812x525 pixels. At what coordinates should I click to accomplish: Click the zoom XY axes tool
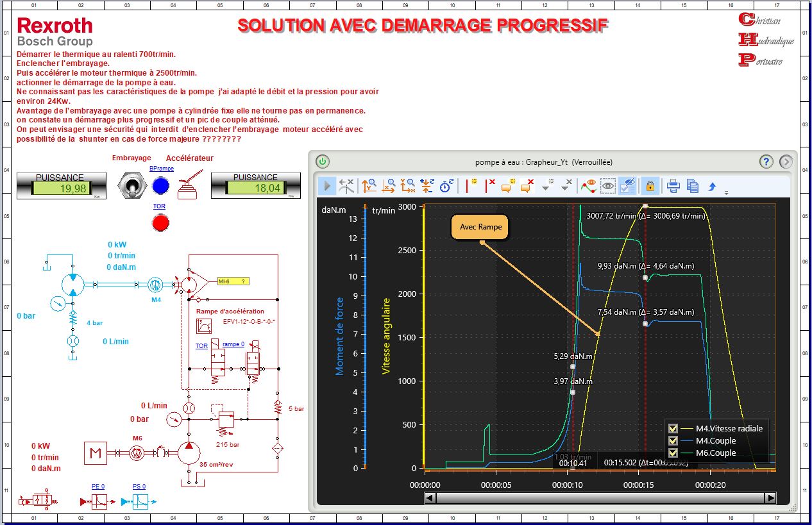[x=408, y=186]
